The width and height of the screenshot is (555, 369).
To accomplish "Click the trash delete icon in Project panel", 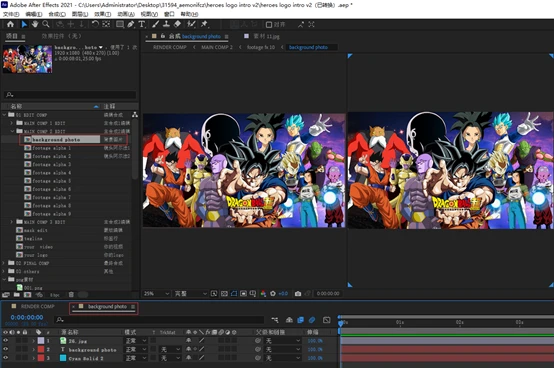I will (71, 294).
